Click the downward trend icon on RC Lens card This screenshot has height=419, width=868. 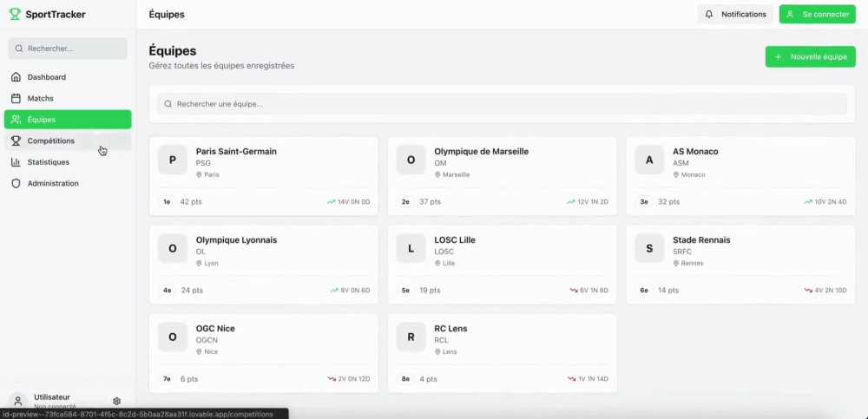(x=572, y=379)
